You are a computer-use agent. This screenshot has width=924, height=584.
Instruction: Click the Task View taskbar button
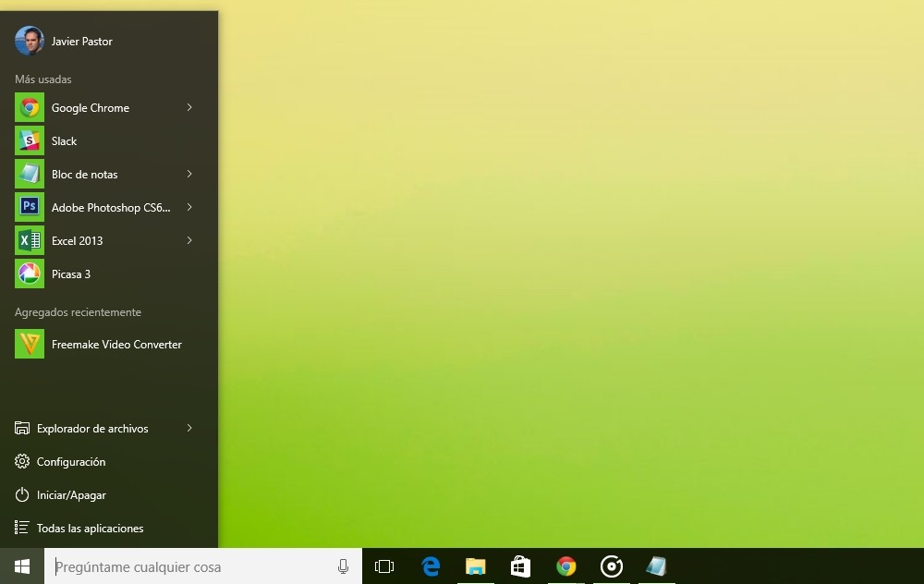click(384, 566)
